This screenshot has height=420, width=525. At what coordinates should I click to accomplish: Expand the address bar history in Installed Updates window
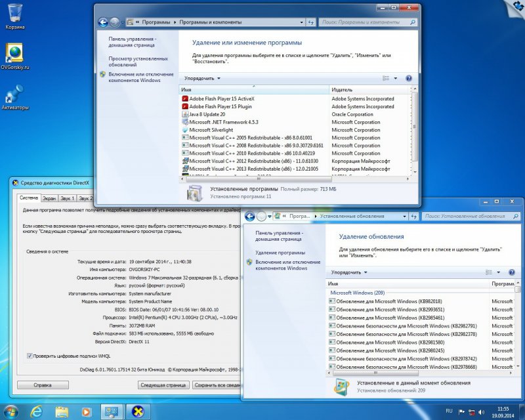tap(404, 217)
